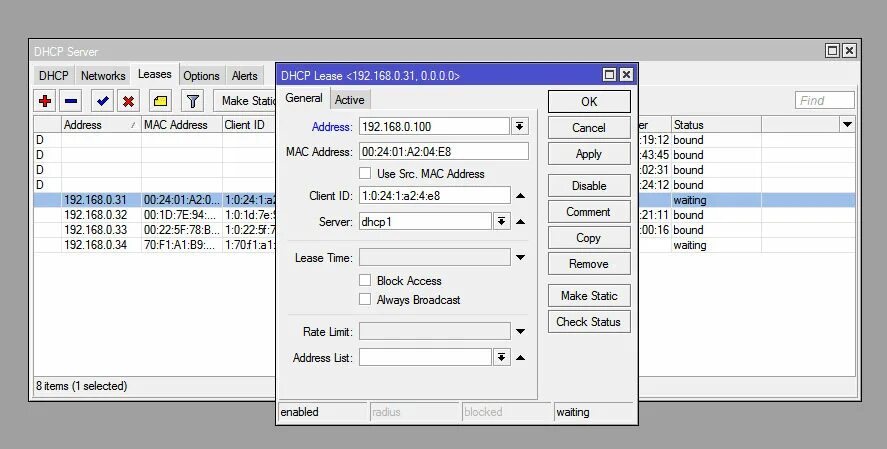Select lease row 192.168.0.32
The width and height of the screenshot is (887, 449).
pyautogui.click(x=155, y=215)
